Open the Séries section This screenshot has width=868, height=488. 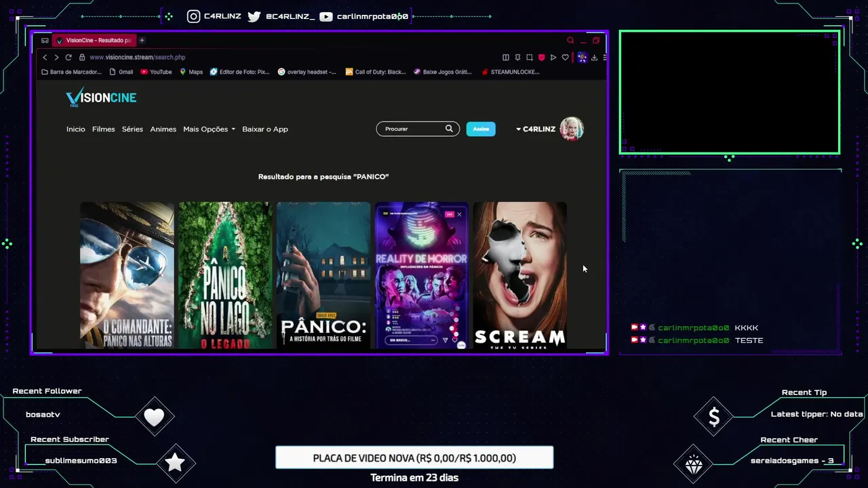132,129
